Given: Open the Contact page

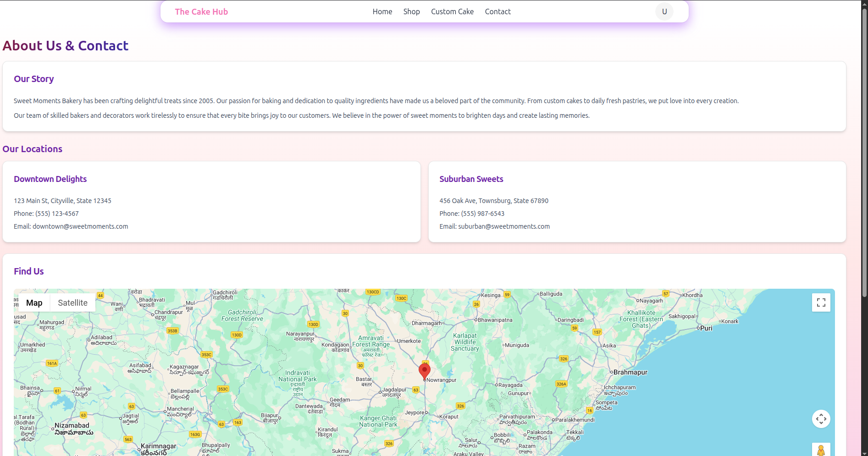Looking at the screenshot, I should click(x=498, y=11).
